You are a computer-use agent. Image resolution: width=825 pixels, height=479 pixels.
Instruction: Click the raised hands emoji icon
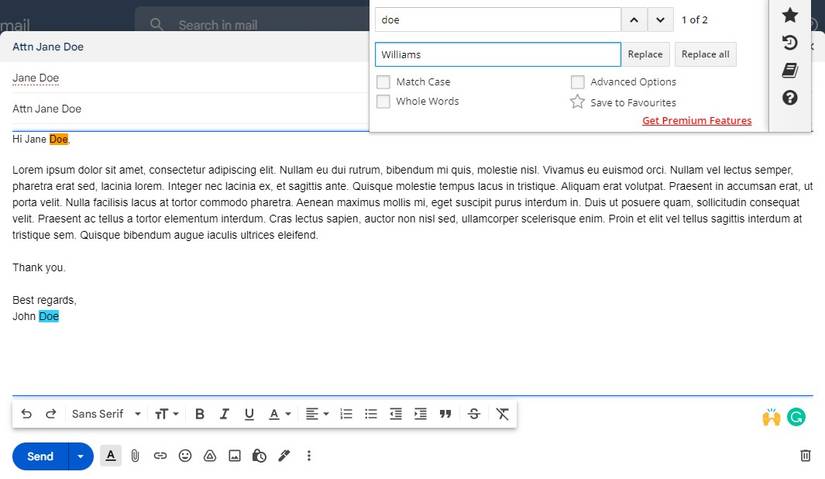tap(771, 417)
